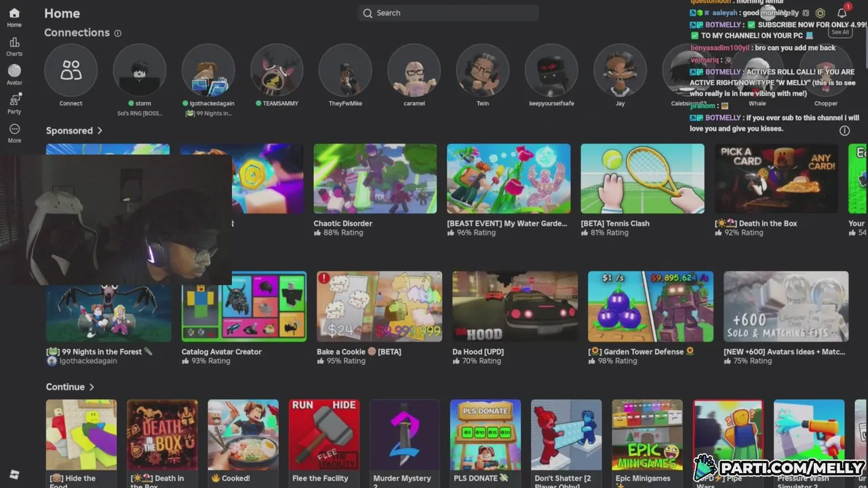Viewport: 868px width, 488px height.
Task: Open Avatars Ideas +600 thumbnail
Action: click(786, 306)
